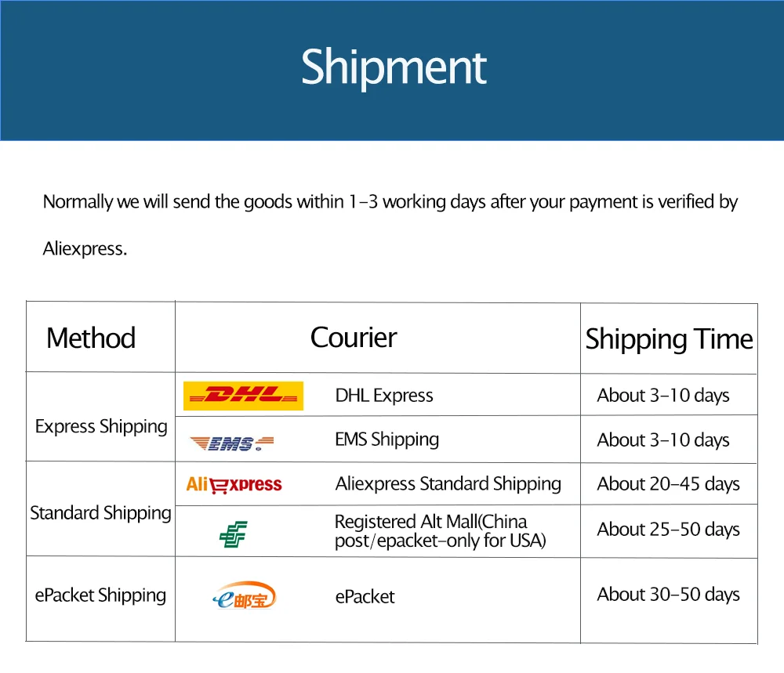Click the Method column header
Screen dimensions: 784x673
pos(91,338)
